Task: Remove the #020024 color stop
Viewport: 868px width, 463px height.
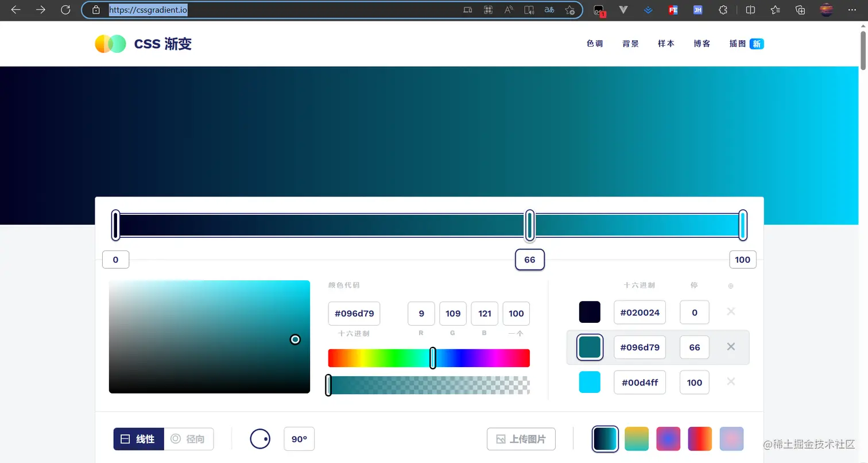Action: coord(731,311)
